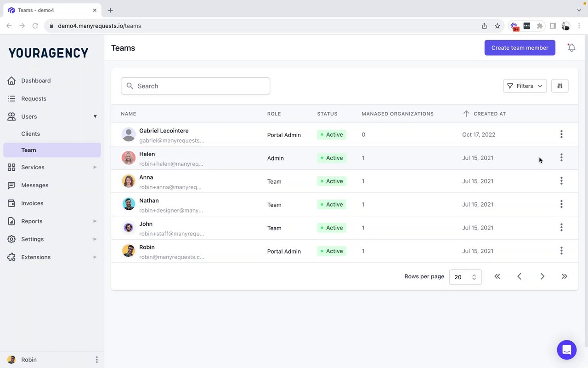The height and width of the screenshot is (368, 588).
Task: Click the notifications bell icon
Action: point(571,48)
